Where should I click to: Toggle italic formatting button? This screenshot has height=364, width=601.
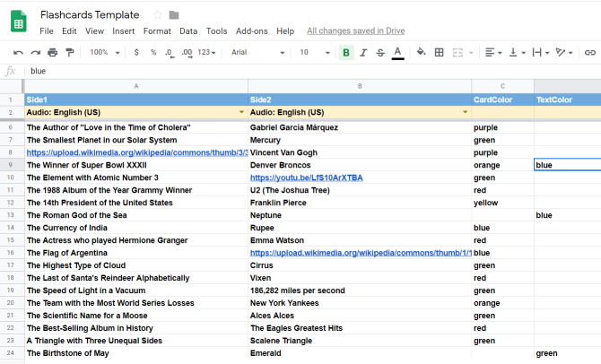(364, 53)
